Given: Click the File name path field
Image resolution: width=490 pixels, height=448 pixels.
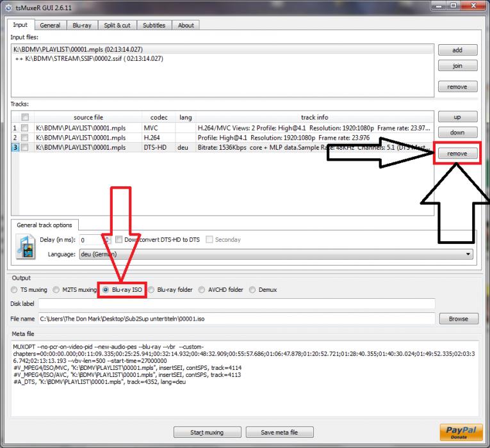Looking at the screenshot, I should pos(236,319).
